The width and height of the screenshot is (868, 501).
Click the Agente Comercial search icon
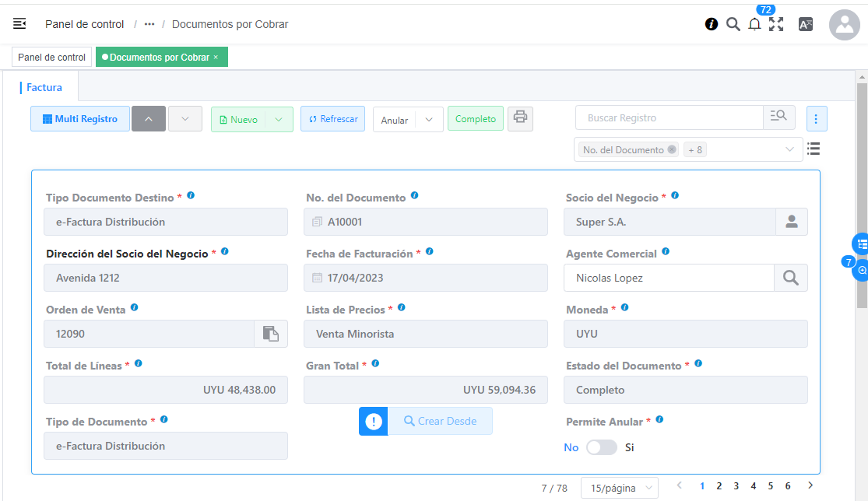790,278
